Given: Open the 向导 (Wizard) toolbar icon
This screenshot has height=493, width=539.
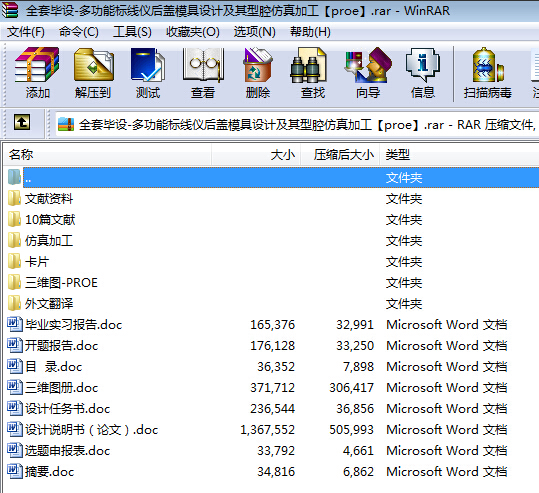Looking at the screenshot, I should point(368,65).
